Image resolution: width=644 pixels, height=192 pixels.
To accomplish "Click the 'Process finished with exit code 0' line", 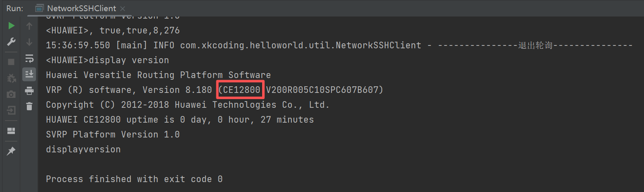I will (134, 179).
